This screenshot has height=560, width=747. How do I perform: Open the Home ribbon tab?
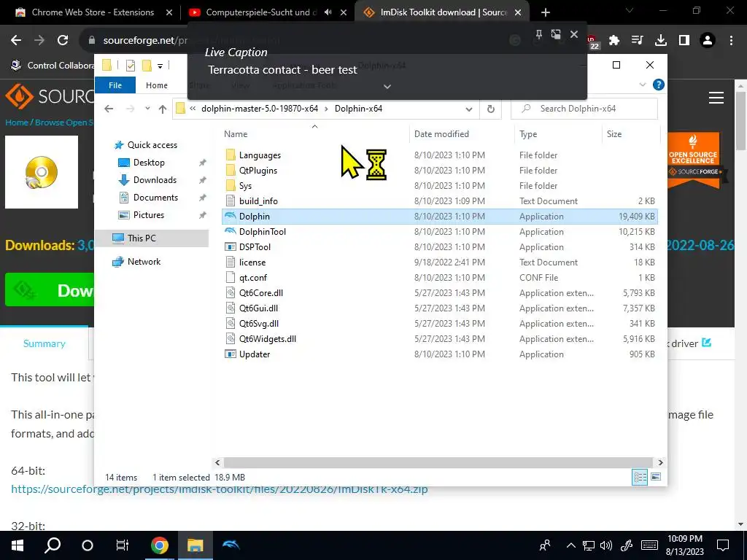[157, 85]
